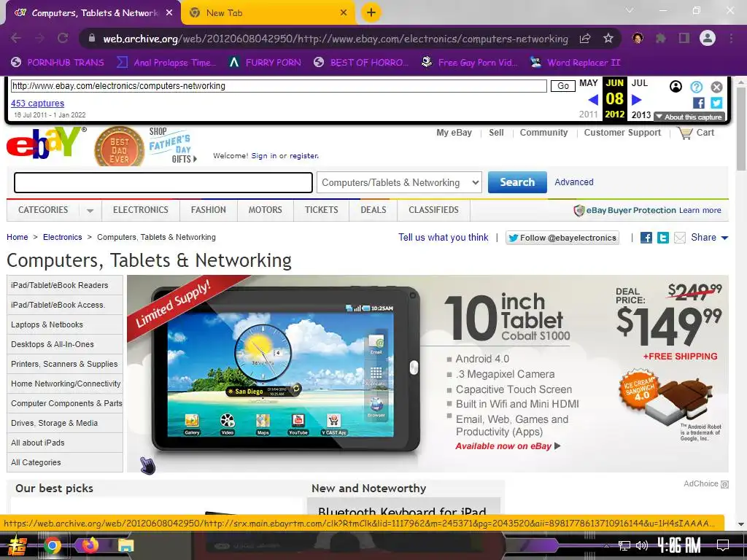Click the Wayback URL input field

click(279, 86)
